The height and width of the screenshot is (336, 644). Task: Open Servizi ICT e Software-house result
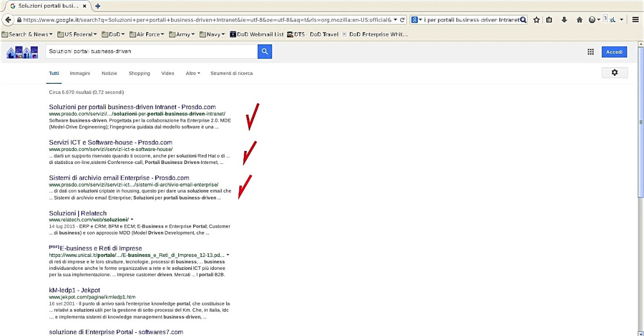pyautogui.click(x=111, y=142)
